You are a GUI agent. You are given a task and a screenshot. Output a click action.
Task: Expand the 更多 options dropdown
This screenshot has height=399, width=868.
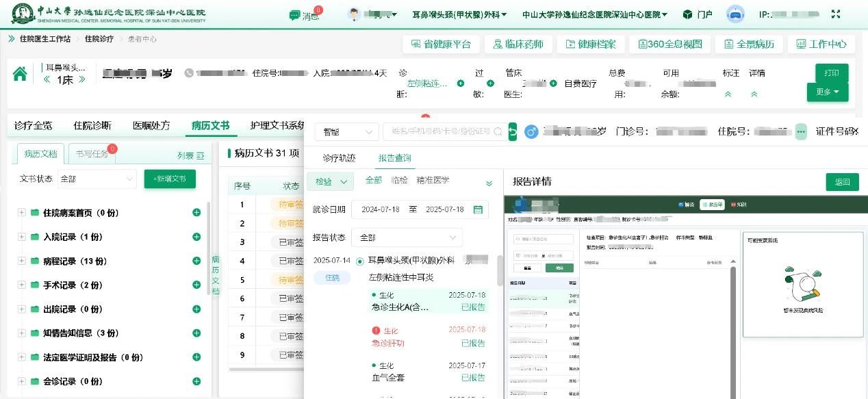coord(827,91)
